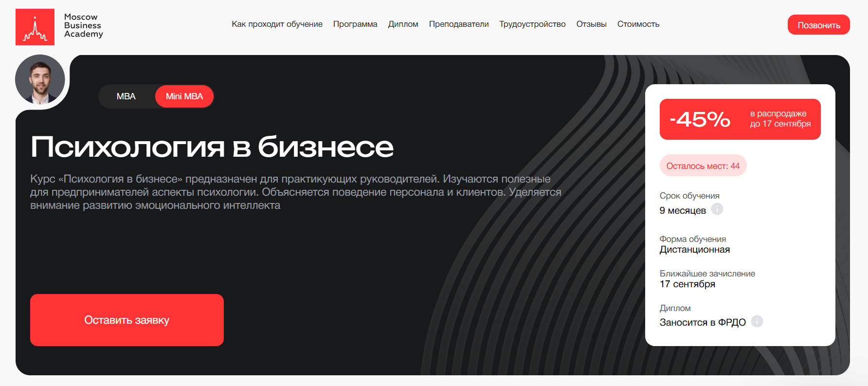Screen dimensions: 868x386
Task: Open info icon next to Заносится в ФРДО
Action: click(x=757, y=321)
